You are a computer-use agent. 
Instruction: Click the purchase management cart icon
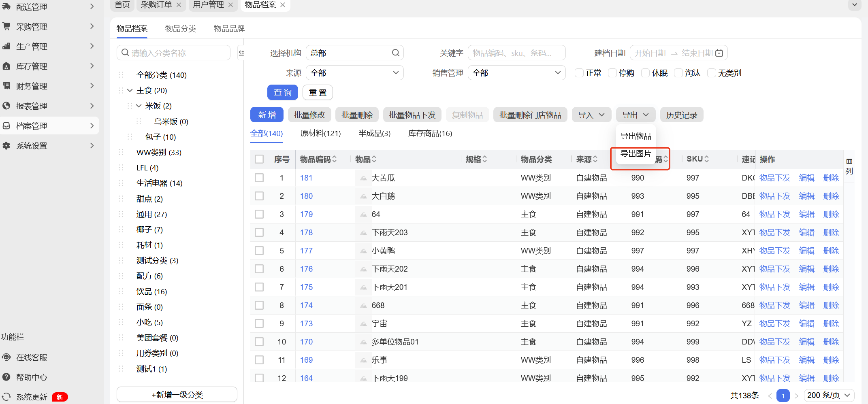point(6,26)
